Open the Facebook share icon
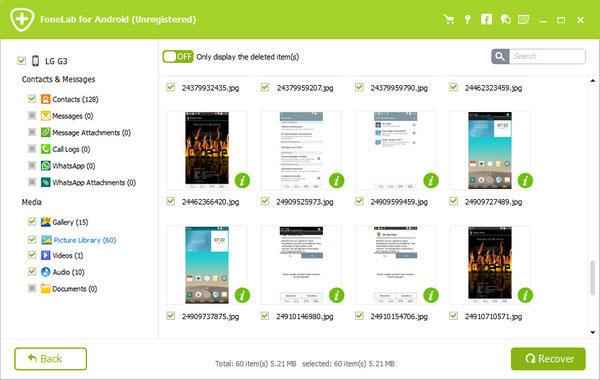Viewport: 600px width, 380px height. (x=486, y=19)
